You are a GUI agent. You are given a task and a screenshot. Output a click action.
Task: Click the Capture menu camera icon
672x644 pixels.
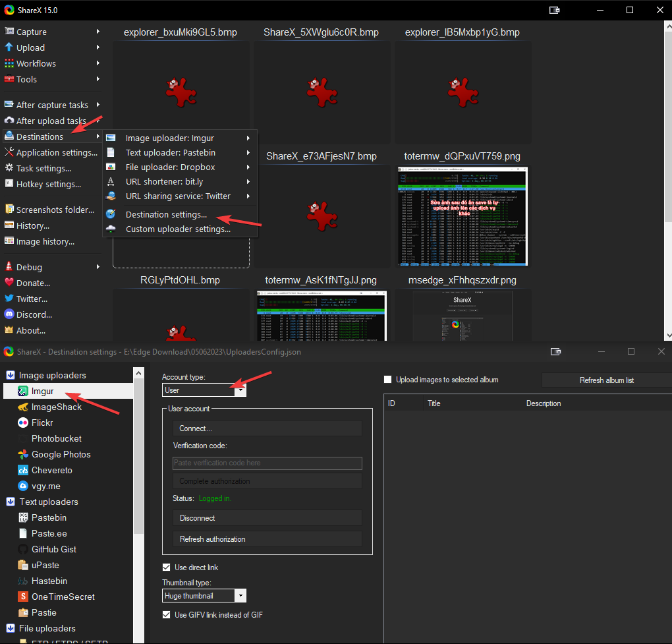(9, 31)
